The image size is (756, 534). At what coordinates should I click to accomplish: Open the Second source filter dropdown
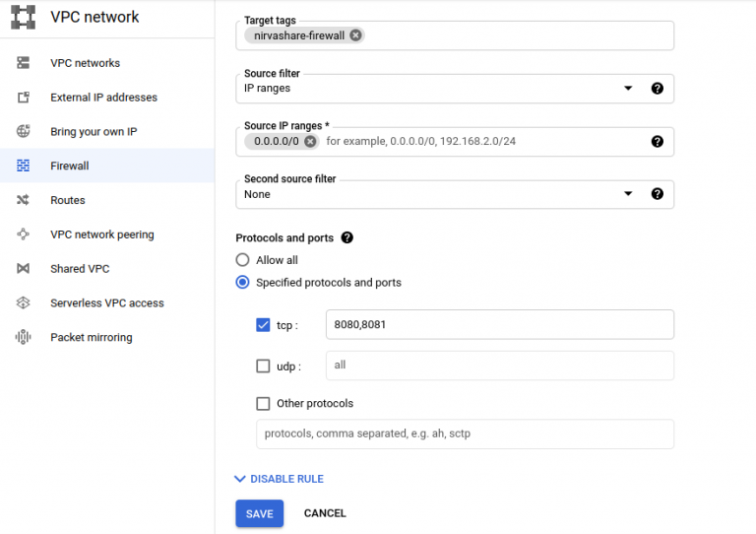click(454, 194)
